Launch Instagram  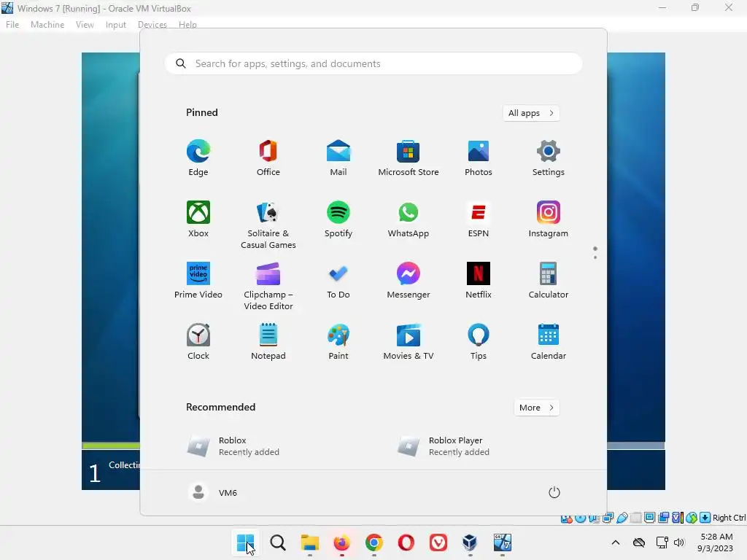pos(549,219)
